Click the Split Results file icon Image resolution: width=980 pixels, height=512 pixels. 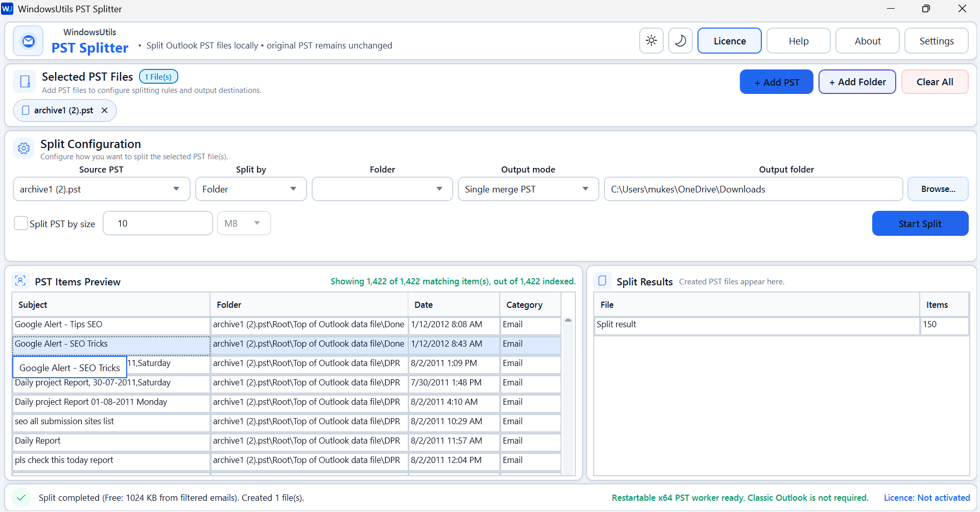pyautogui.click(x=602, y=281)
